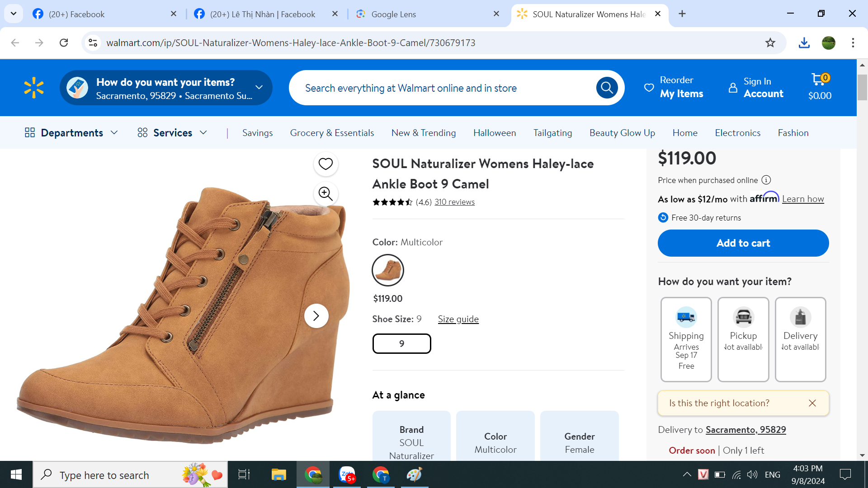The width and height of the screenshot is (868, 488).
Task: Click the Walmart spark logo
Action: tap(34, 88)
